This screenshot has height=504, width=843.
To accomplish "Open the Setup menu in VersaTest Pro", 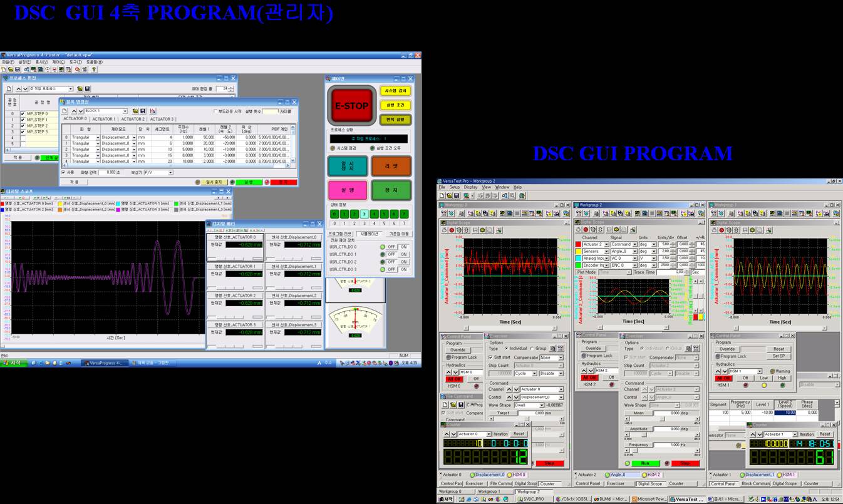I will pos(454,187).
